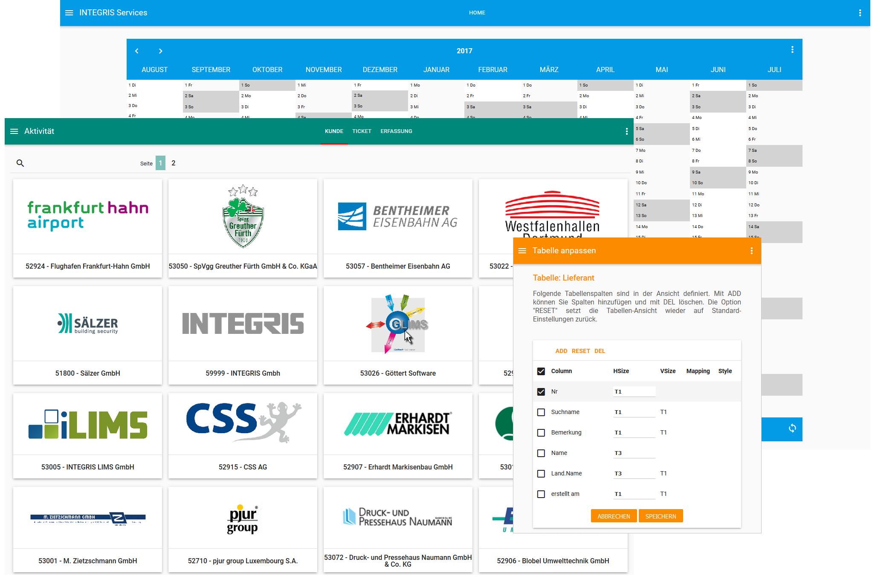Go to page 2 of customers
This screenshot has width=872, height=588.
[x=174, y=163]
